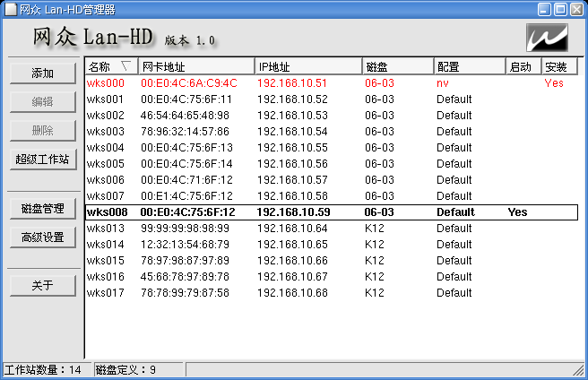Click the 删除 (Delete) button

pos(43,131)
